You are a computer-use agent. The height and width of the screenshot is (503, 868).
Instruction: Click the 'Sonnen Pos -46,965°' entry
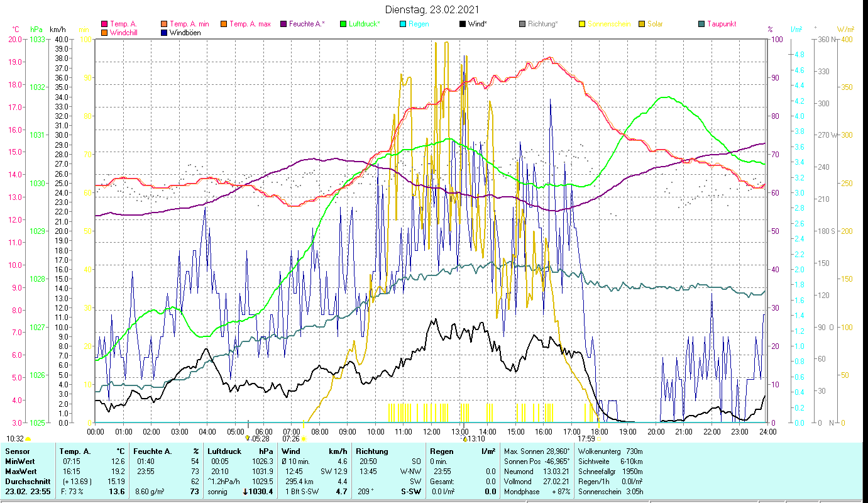pyautogui.click(x=537, y=462)
